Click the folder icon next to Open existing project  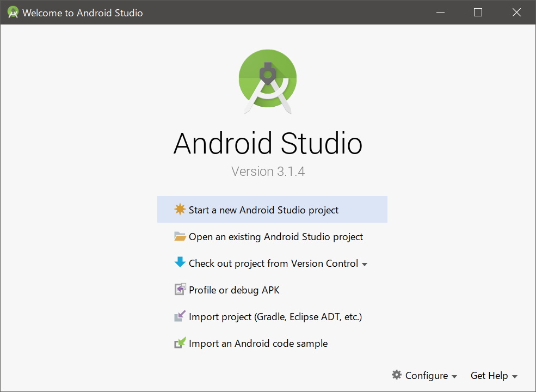click(x=180, y=236)
